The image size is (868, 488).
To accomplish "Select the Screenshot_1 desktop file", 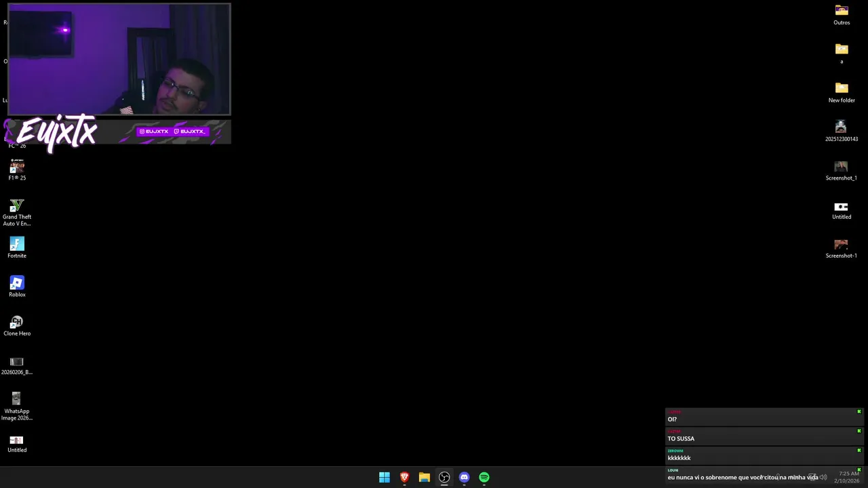I will tap(842, 170).
